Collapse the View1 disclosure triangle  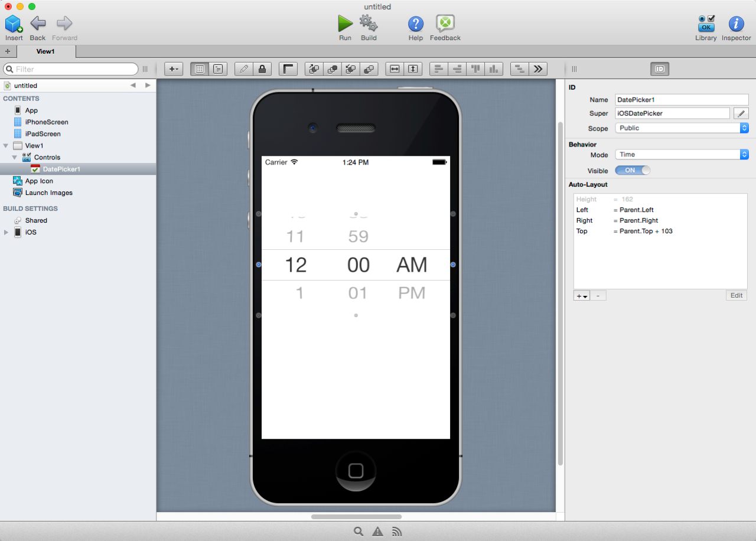click(6, 145)
